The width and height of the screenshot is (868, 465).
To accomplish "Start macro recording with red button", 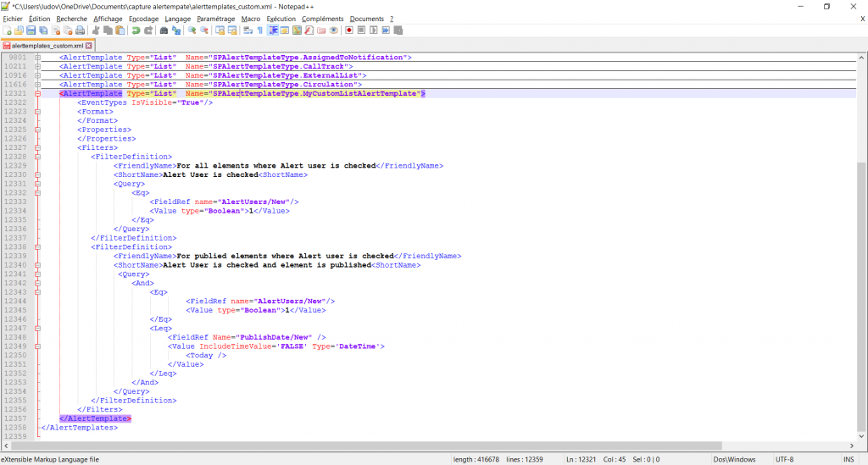I will point(349,30).
